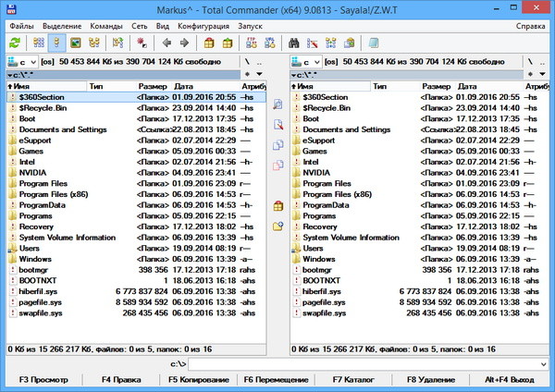Click left panel root backslash button

point(247,62)
